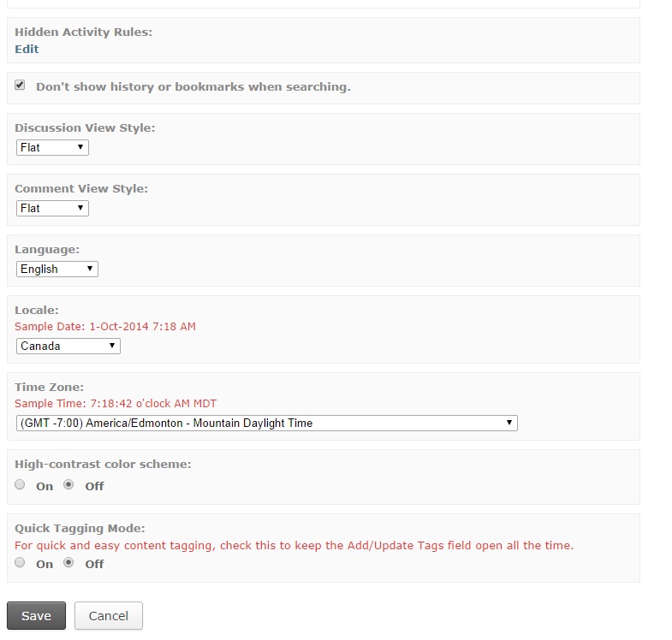Screen dimensions: 672x640
Task: Open the Hidden Activity Rules Edit link
Action: coord(27,49)
